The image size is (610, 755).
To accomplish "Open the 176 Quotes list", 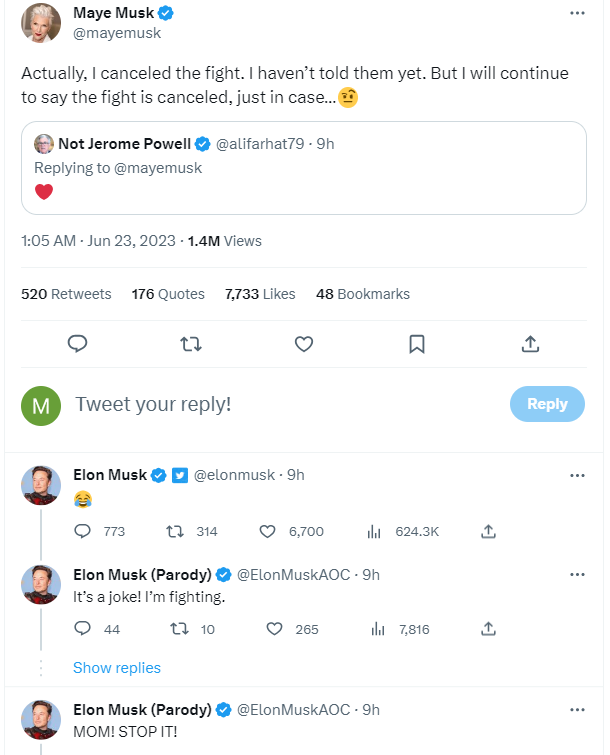I will click(x=168, y=294).
